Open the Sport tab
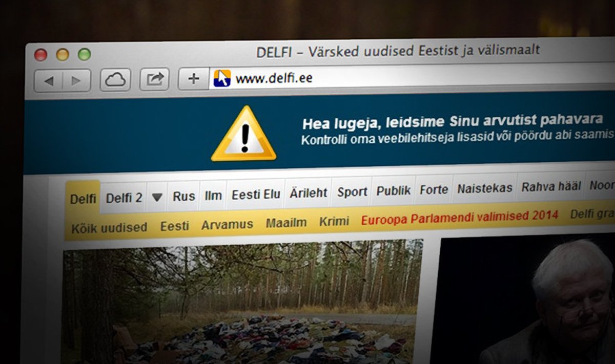Screen dimensions: 615x364 click(x=352, y=192)
